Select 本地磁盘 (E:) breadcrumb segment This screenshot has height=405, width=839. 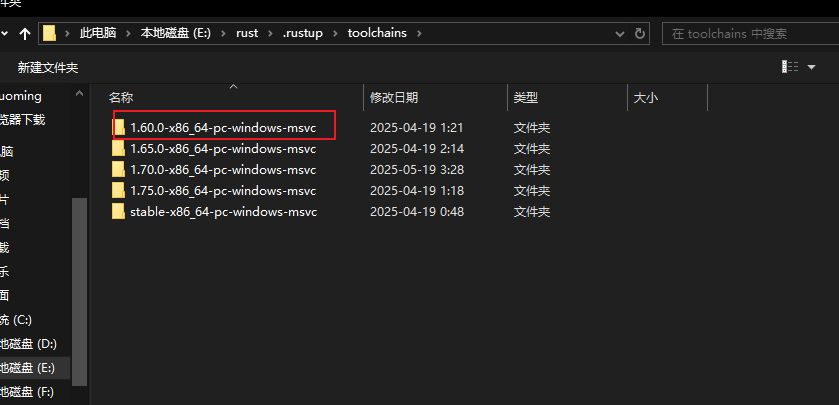click(x=176, y=33)
